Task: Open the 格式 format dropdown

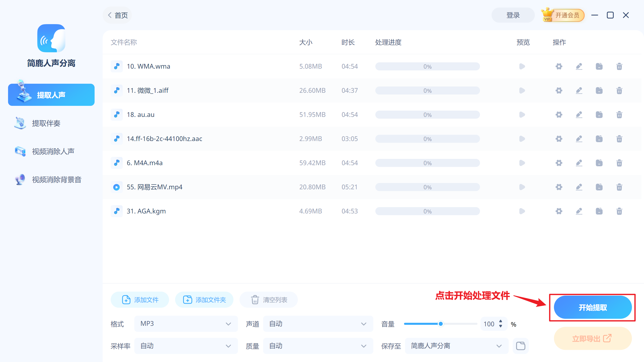Action: (186, 324)
